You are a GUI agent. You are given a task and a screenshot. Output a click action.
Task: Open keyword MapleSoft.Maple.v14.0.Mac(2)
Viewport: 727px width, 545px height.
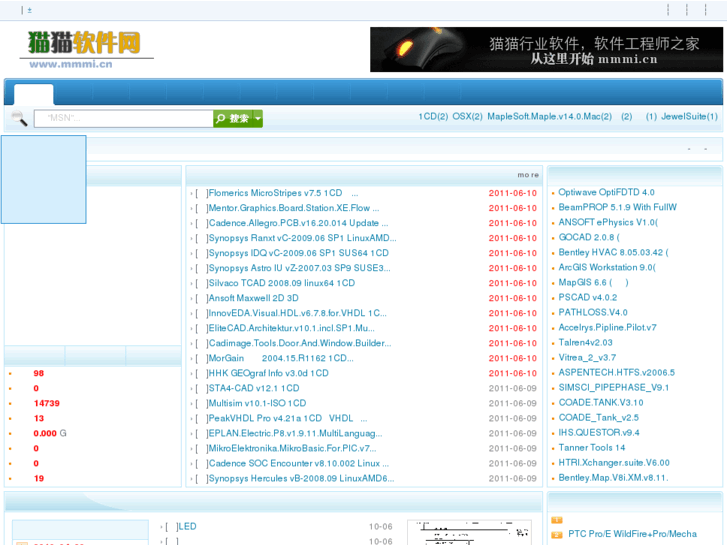(x=549, y=116)
